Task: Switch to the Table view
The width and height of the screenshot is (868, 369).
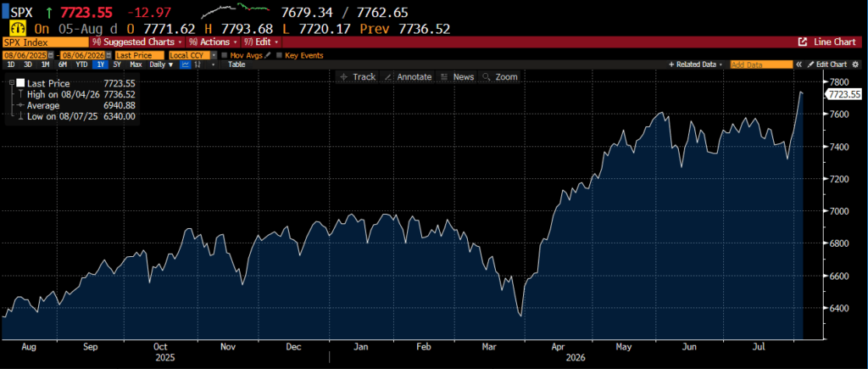Action: (237, 64)
